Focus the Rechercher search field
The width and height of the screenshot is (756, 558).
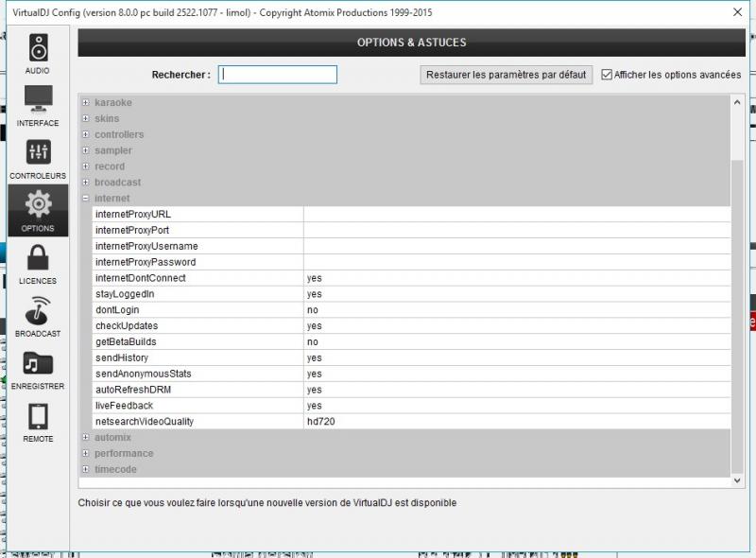click(x=278, y=75)
